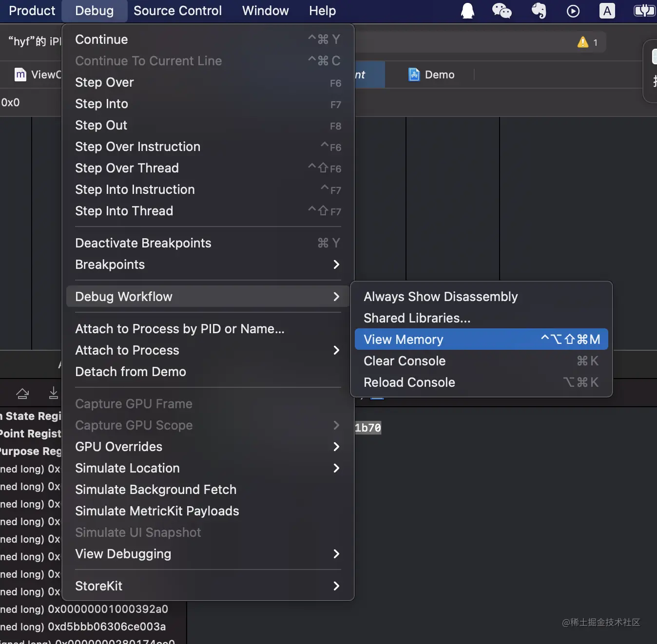Select Simulate MetricKit Payloads
The width and height of the screenshot is (657, 644).
point(208,511)
